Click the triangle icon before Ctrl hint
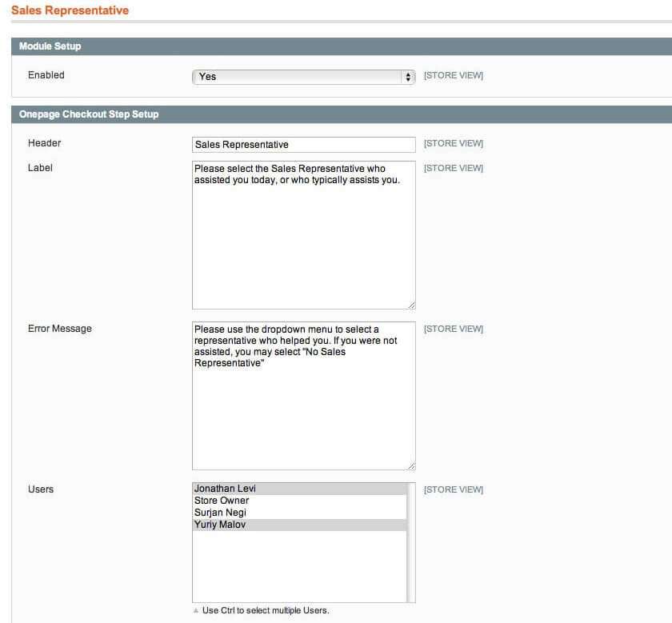This screenshot has width=672, height=623. [196, 610]
